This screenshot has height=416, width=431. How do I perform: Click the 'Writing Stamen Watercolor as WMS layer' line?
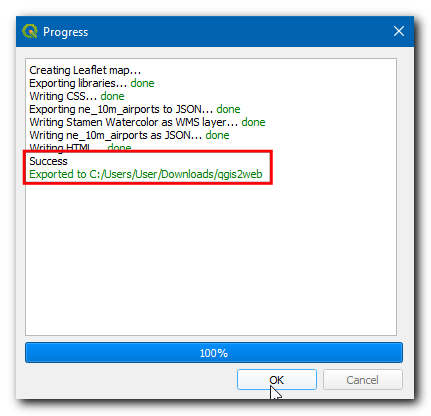click(x=147, y=122)
